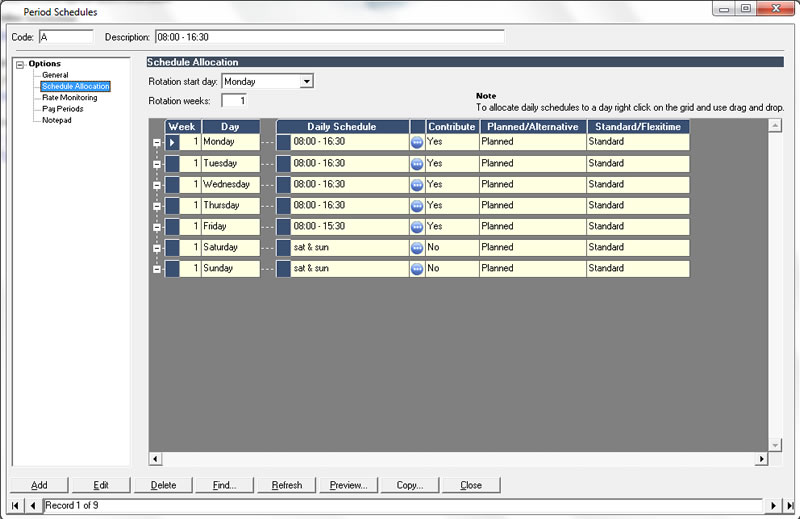
Task: Click the blue ellipsis icon on Sunday row
Action: [417, 269]
